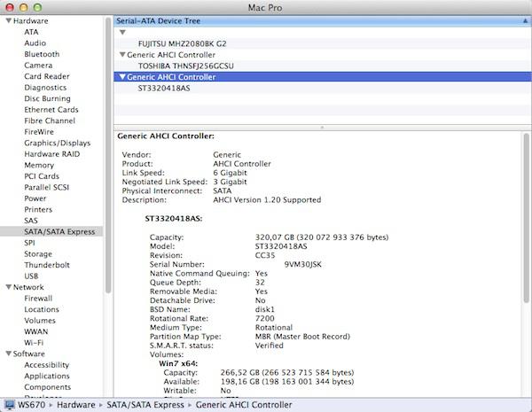Collapse the Hardware section in the sidebar
This screenshot has width=532, height=412.
(6, 19)
